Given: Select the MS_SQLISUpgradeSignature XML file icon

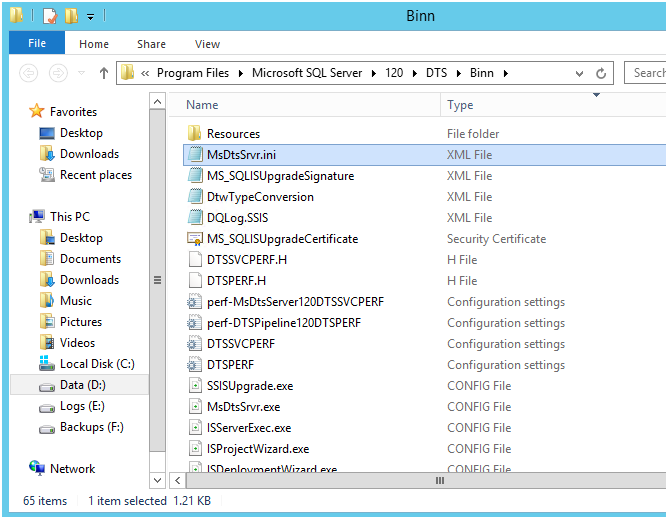Looking at the screenshot, I should pyautogui.click(x=195, y=175).
